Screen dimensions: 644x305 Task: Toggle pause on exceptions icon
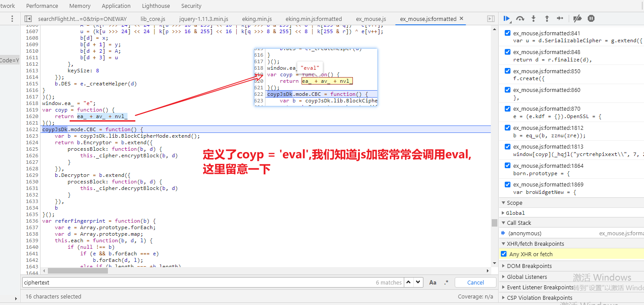point(591,18)
